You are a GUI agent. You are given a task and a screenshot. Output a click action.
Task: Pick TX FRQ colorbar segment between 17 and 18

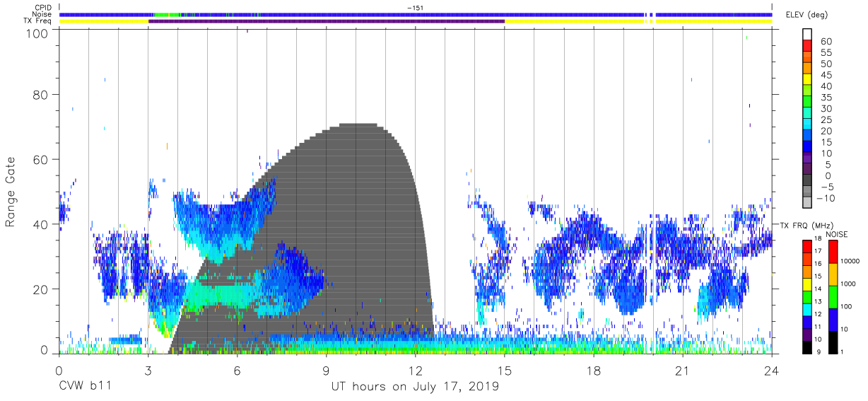click(x=807, y=246)
